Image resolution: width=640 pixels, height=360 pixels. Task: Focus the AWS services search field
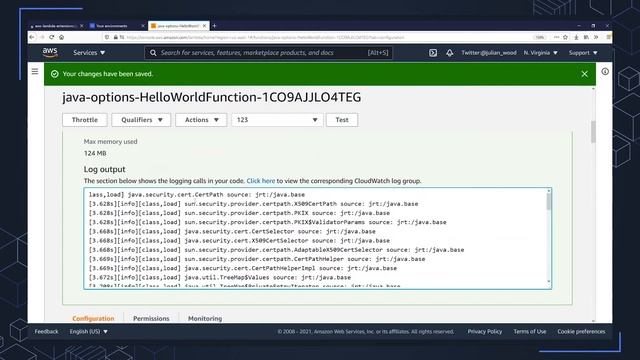(x=268, y=53)
